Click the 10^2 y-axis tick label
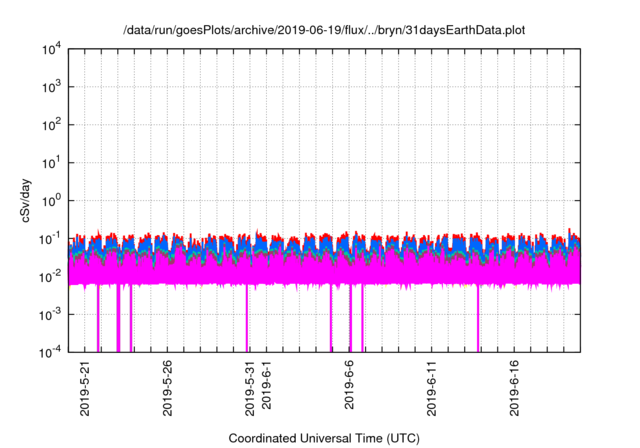The width and height of the screenshot is (640, 448). click(51, 125)
